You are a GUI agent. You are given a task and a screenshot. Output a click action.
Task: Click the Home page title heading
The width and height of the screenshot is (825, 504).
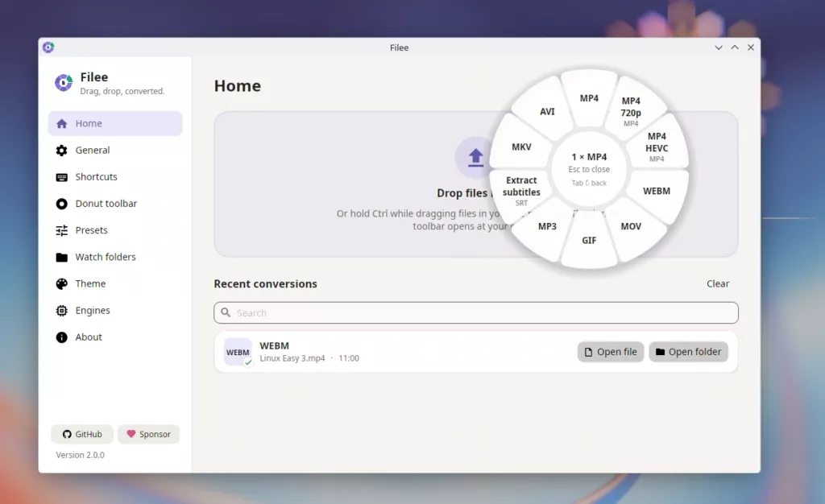(x=238, y=85)
